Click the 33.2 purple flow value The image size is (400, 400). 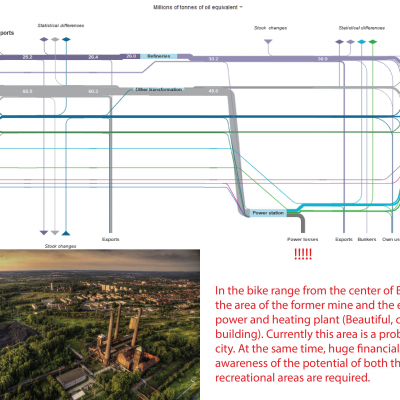coord(213,59)
